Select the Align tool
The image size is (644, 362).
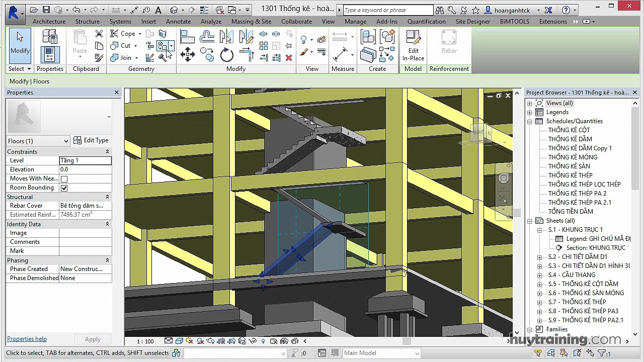pos(187,37)
